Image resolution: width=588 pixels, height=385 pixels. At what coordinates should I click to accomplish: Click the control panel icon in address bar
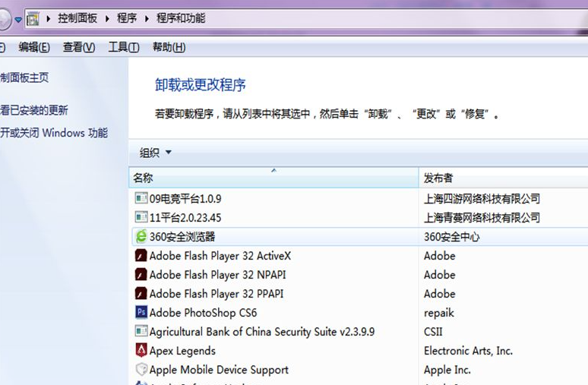[x=33, y=18]
